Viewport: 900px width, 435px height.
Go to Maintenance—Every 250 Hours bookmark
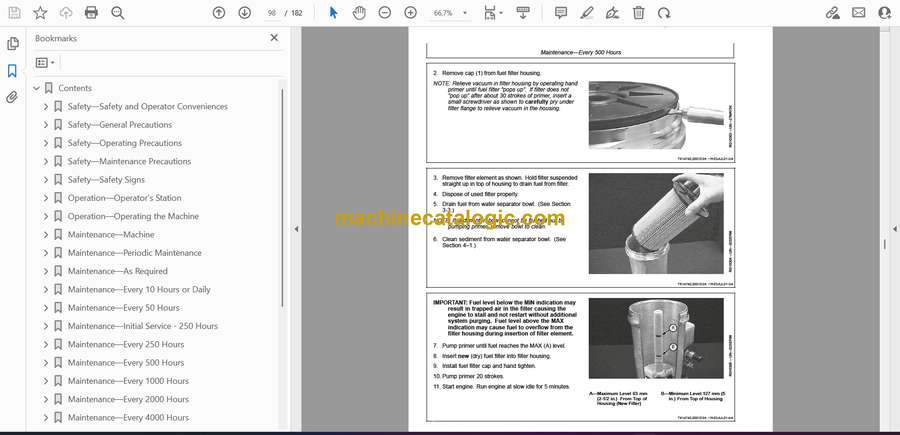click(126, 344)
